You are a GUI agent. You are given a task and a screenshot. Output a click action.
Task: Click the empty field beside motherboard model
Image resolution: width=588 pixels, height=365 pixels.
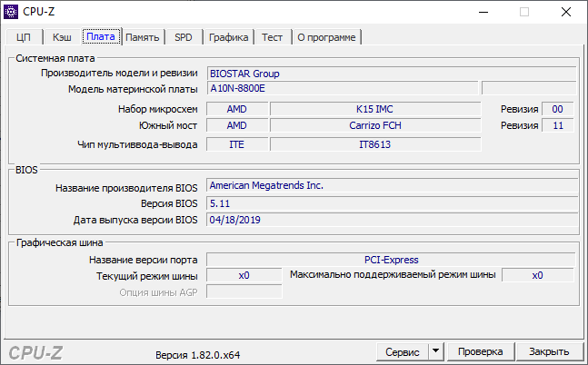(529, 88)
